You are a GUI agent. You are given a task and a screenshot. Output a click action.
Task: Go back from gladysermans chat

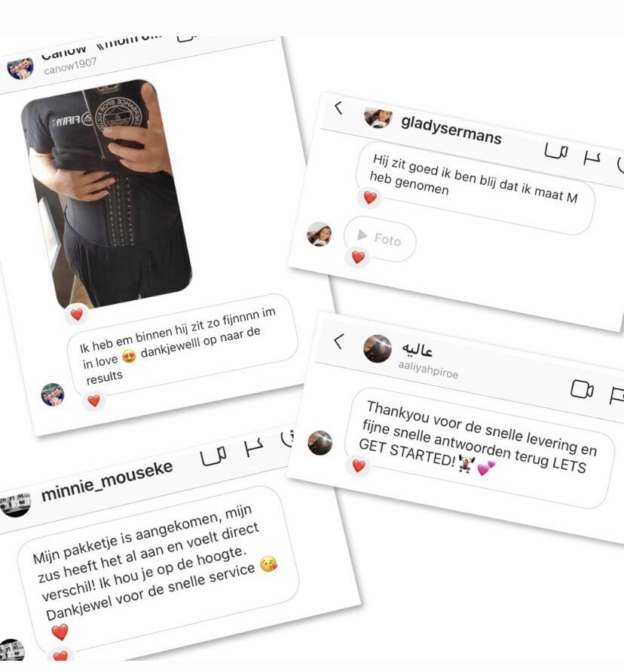338,108
